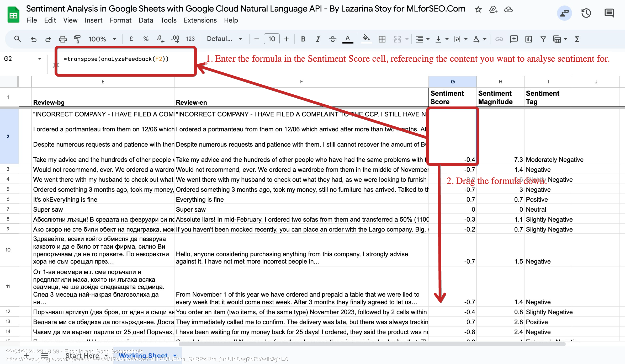The image size is (625, 364).
Task: Open the Format menu
Action: (x=121, y=20)
